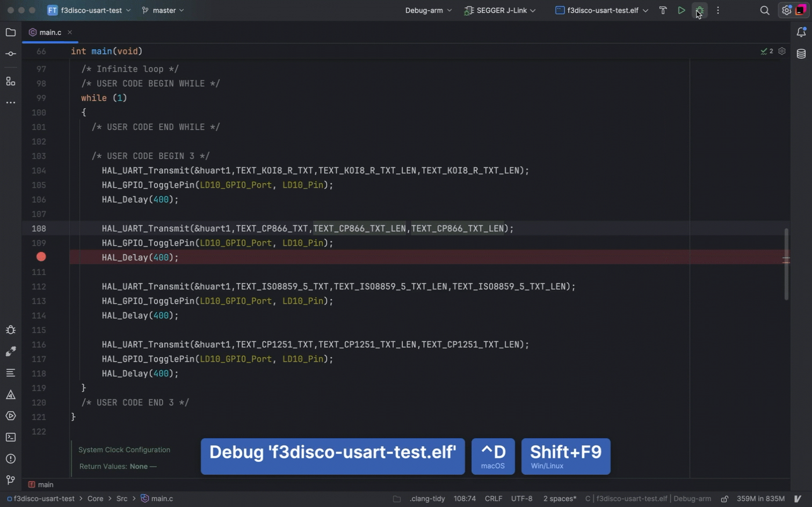Place cursor on the while (1) line
This screenshot has width=812, height=507.
[x=104, y=98]
